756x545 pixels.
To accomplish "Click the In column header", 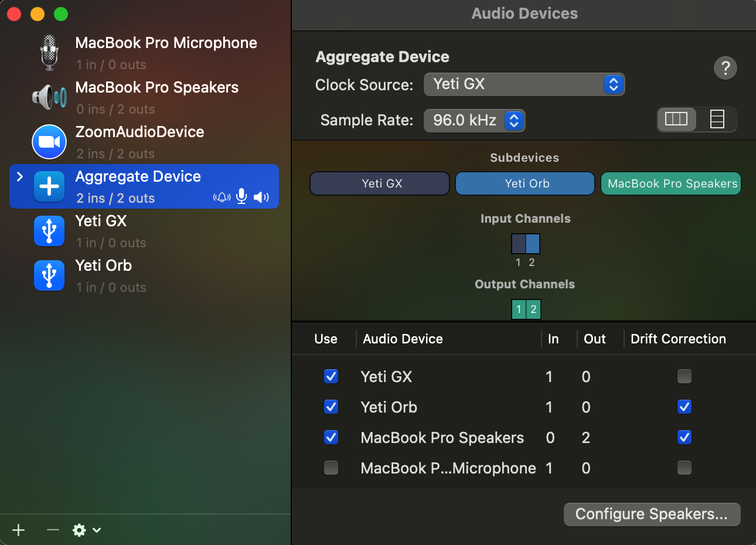I will (x=553, y=339).
